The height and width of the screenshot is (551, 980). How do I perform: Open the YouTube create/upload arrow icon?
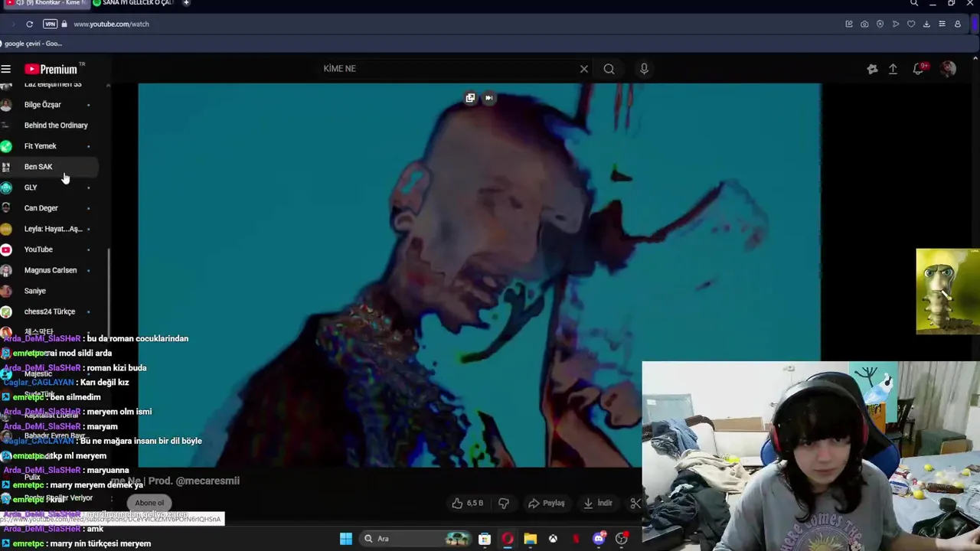pos(893,69)
